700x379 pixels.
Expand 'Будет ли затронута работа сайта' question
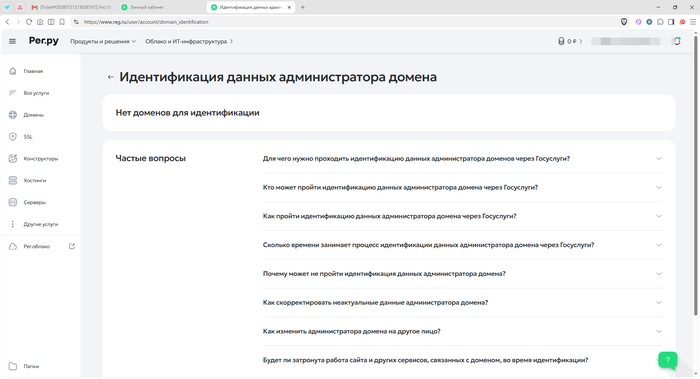coord(462,360)
